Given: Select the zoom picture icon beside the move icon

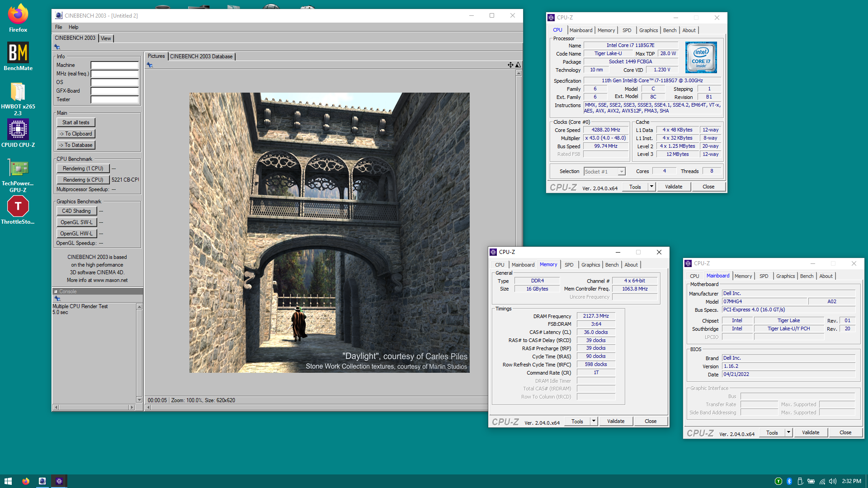Looking at the screenshot, I should [518, 65].
